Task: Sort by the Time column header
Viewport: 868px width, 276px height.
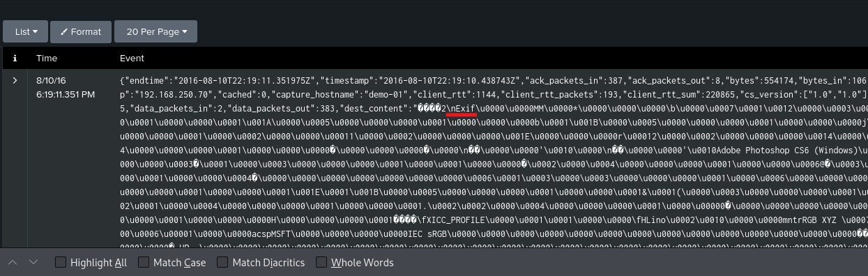Action: click(x=47, y=58)
